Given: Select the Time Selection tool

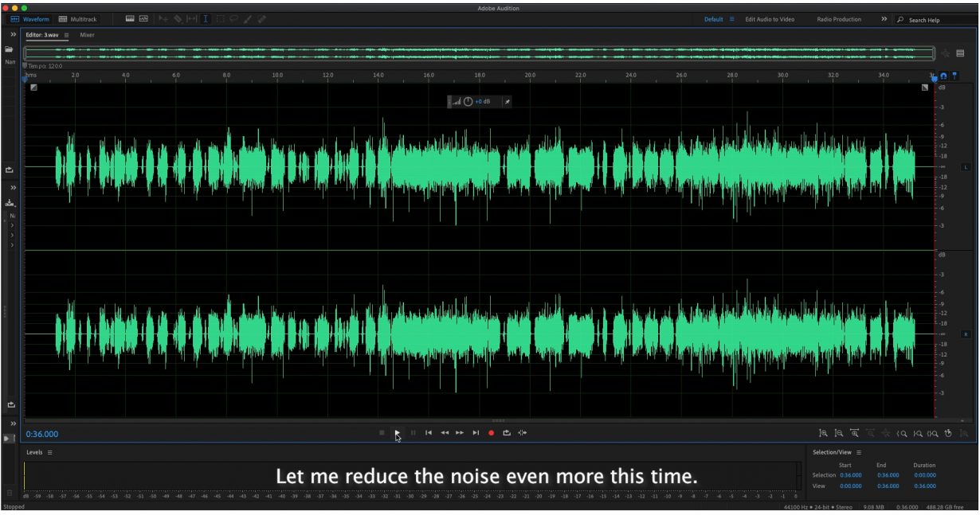Looking at the screenshot, I should (x=206, y=19).
